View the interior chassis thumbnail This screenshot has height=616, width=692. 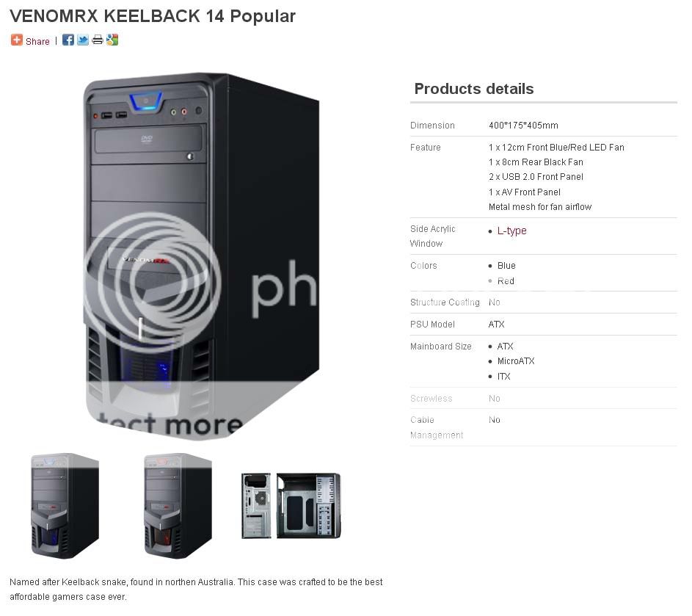(291, 506)
